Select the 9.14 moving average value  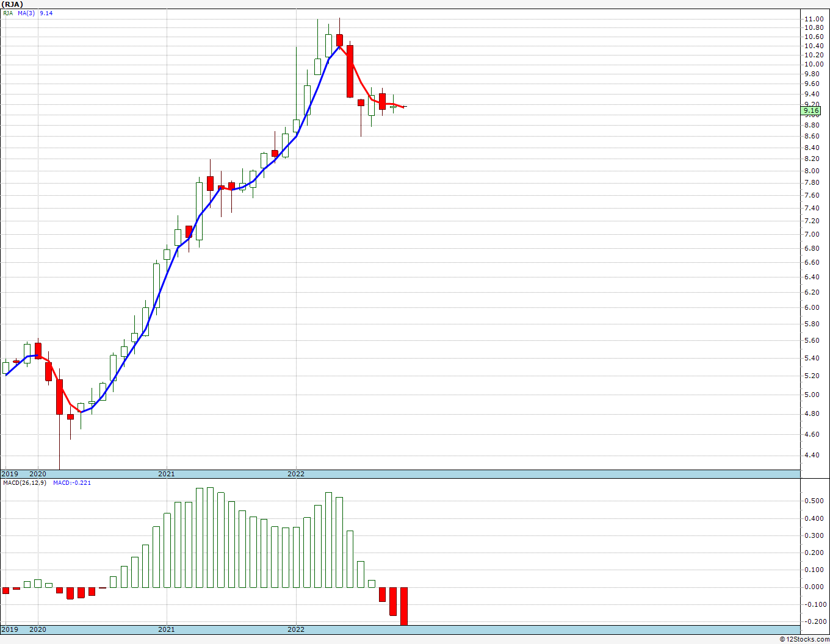(x=46, y=13)
